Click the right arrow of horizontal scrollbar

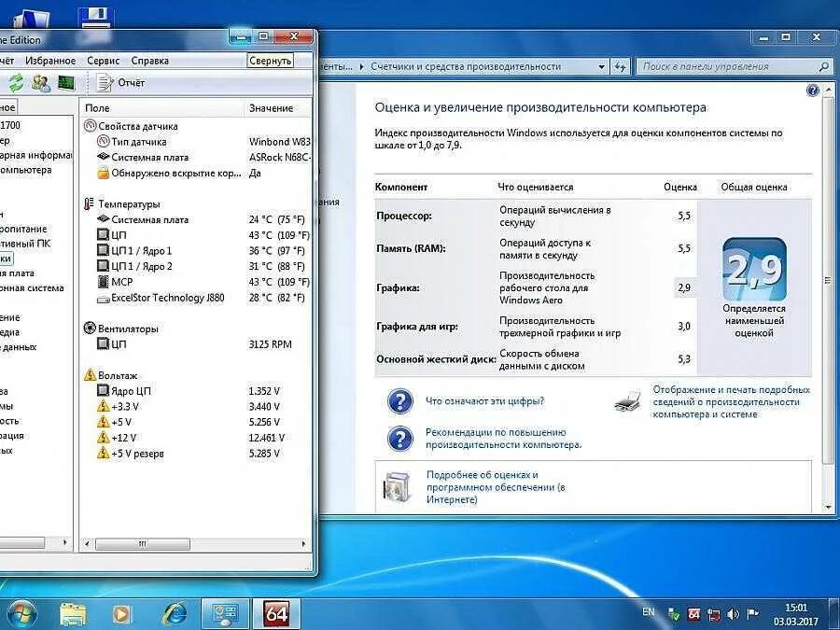click(x=303, y=544)
